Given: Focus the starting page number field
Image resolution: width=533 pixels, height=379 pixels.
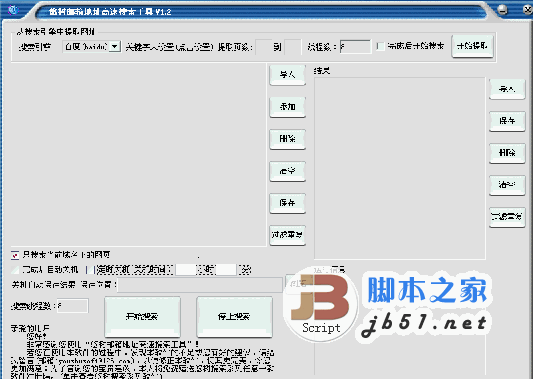Looking at the screenshot, I should pos(263,47).
